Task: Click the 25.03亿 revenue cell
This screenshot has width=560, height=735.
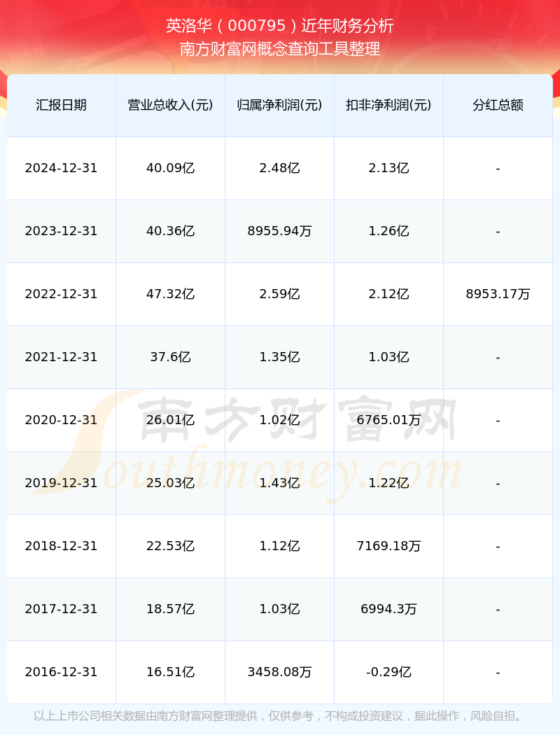Action: click(171, 483)
